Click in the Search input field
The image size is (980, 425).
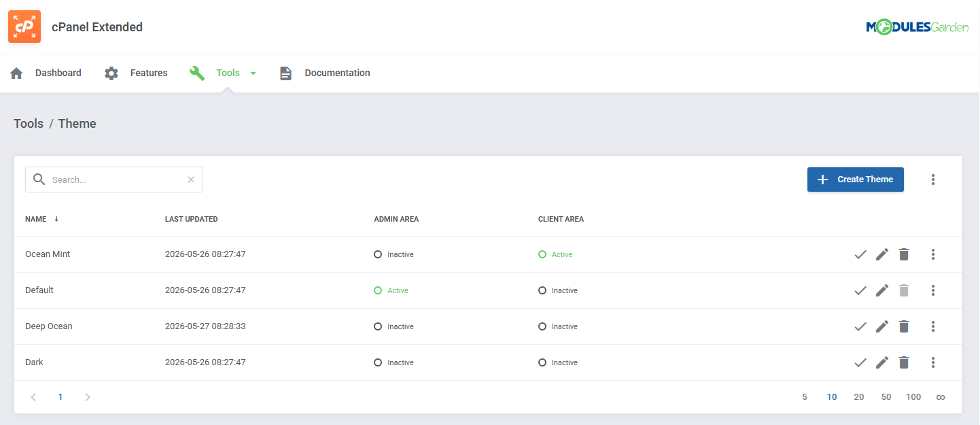coord(114,180)
